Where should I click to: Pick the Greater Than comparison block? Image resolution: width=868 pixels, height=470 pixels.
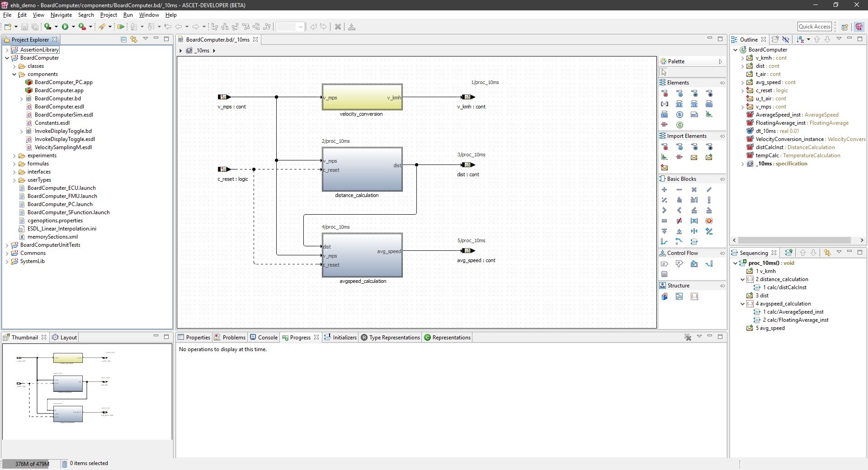coord(664,211)
